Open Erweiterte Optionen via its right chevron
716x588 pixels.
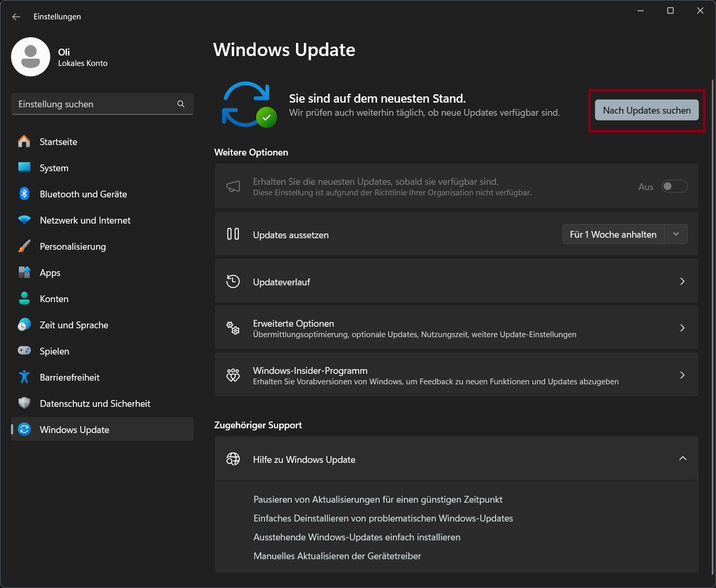pos(682,328)
